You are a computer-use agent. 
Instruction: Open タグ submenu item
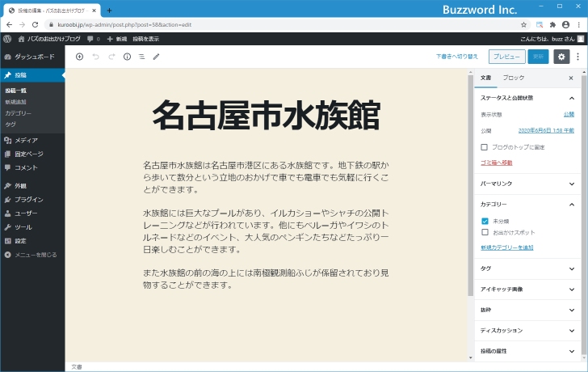click(x=10, y=125)
